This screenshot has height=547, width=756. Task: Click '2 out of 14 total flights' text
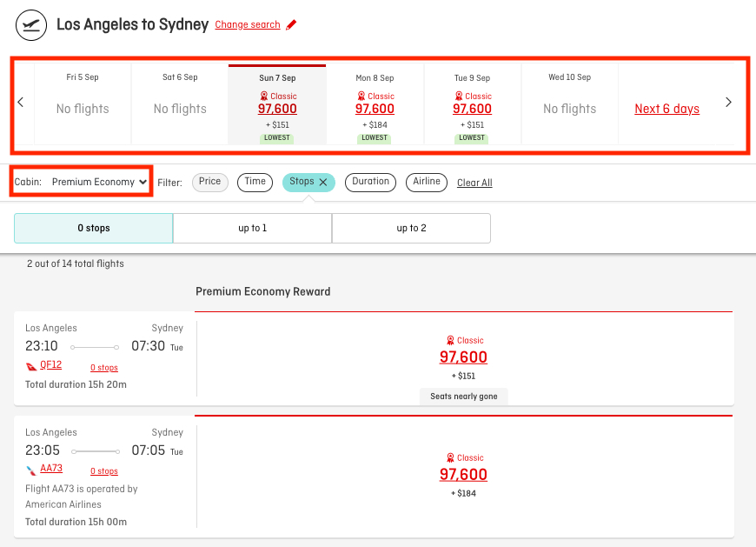point(76,263)
